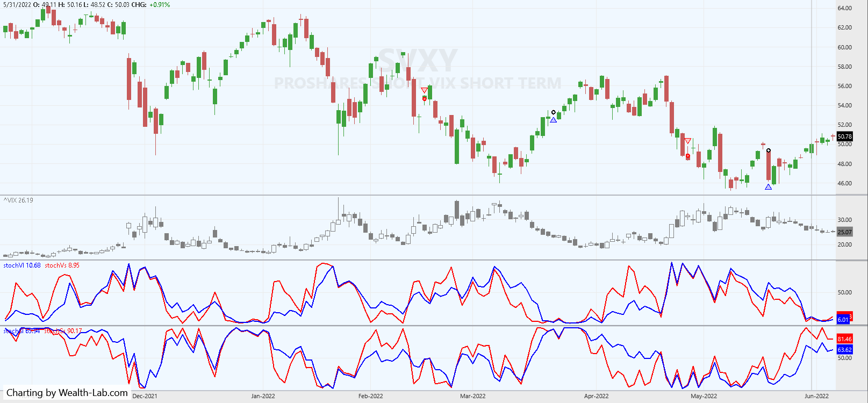
Task: Click the Dec-2021 date axis label
Action: coord(145,396)
